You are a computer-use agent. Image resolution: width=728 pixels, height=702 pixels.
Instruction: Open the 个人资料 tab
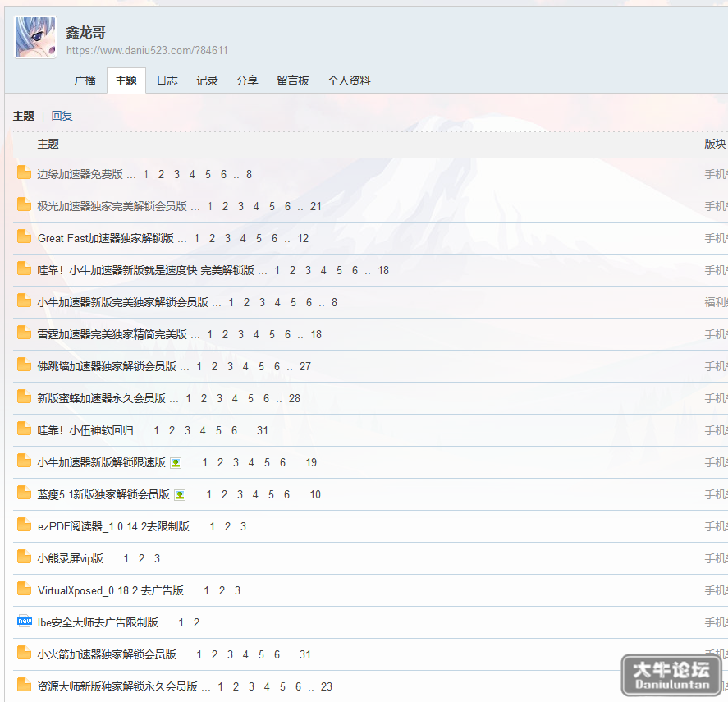[x=349, y=80]
